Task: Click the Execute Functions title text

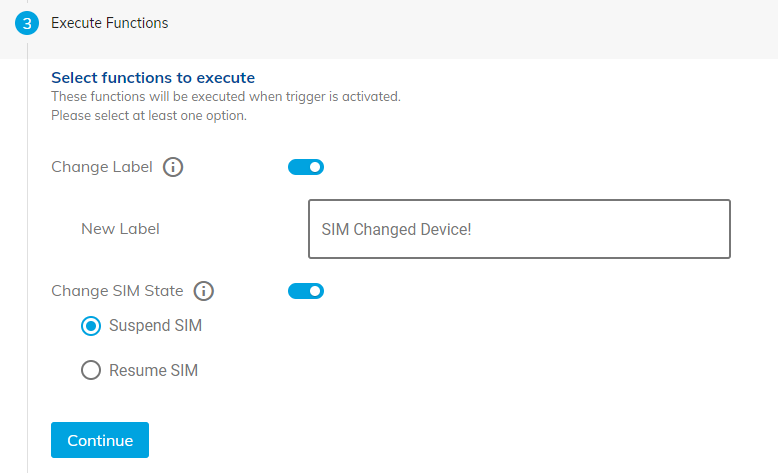Action: tap(110, 23)
